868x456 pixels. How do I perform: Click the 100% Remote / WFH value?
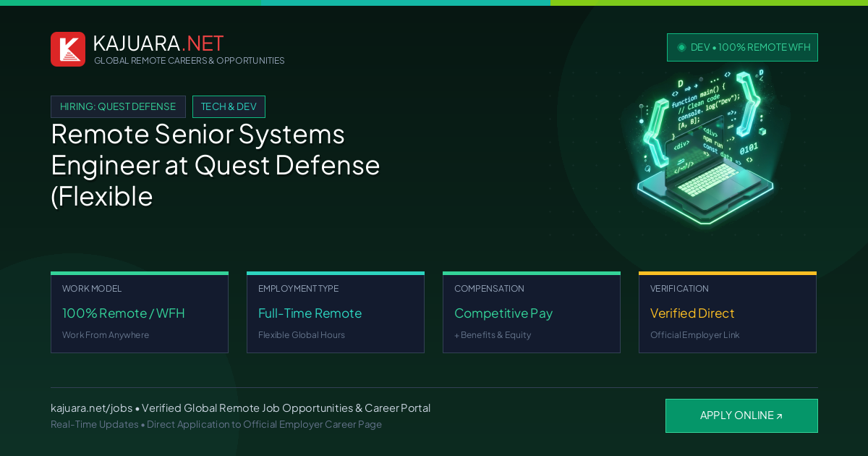pyautogui.click(x=124, y=313)
